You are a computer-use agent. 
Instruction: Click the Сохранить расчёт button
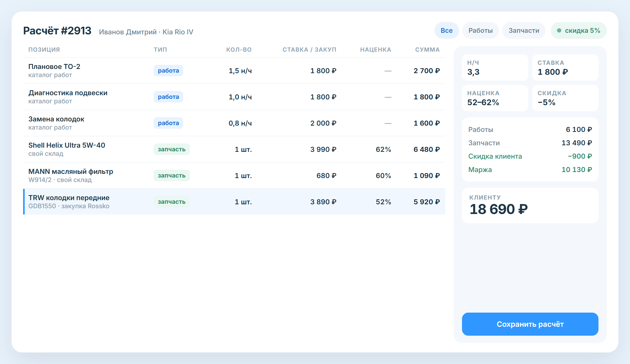point(530,324)
